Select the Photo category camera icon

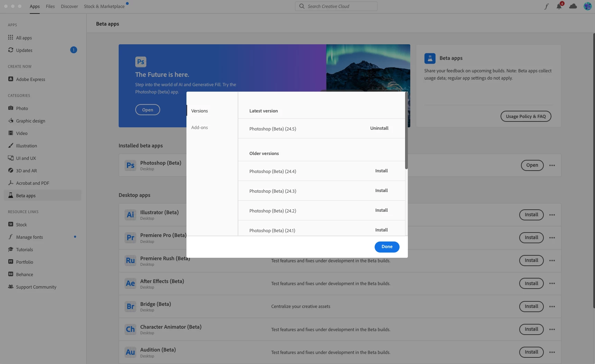11,108
